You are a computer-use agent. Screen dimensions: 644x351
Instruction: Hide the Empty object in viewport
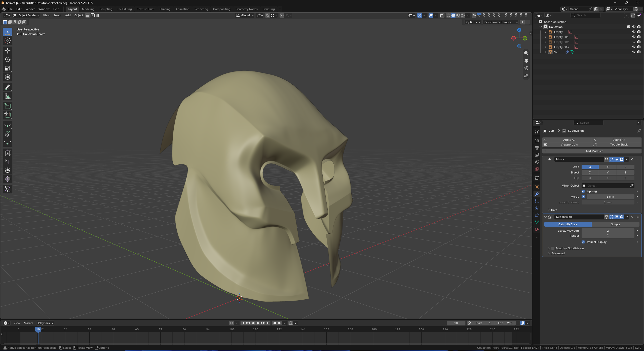[x=634, y=32]
